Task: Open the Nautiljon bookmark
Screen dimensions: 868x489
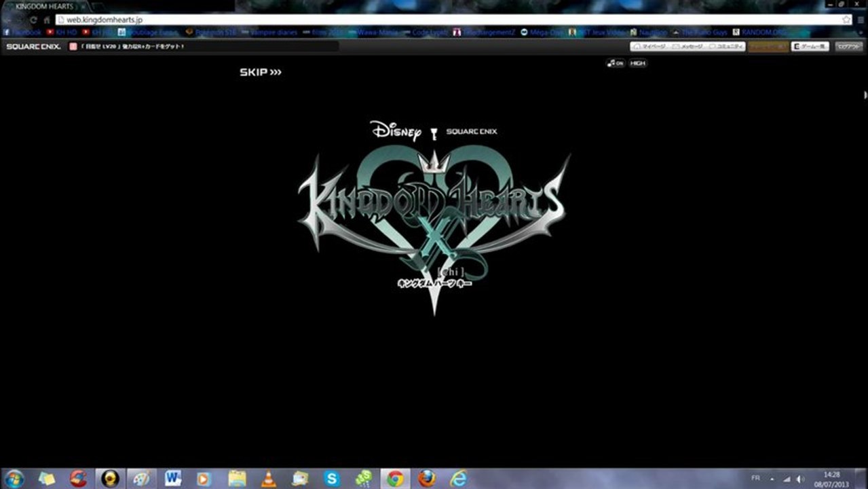Action: tap(648, 32)
